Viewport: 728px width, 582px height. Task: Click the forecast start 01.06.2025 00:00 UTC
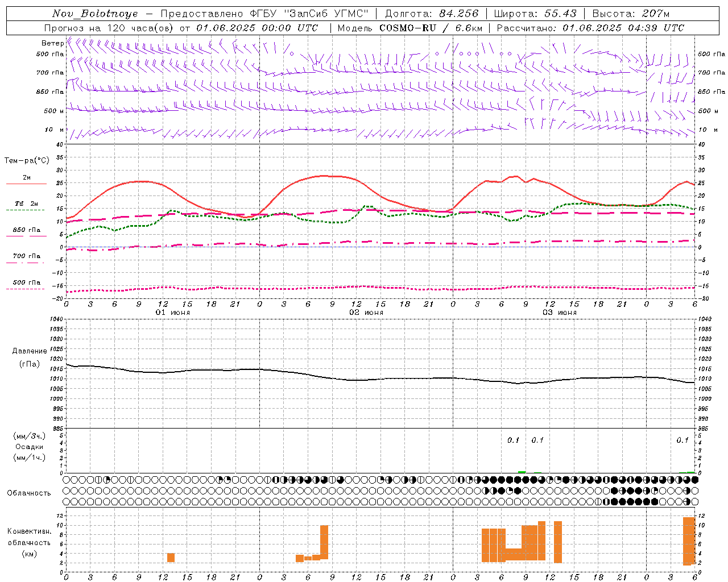tap(257, 28)
